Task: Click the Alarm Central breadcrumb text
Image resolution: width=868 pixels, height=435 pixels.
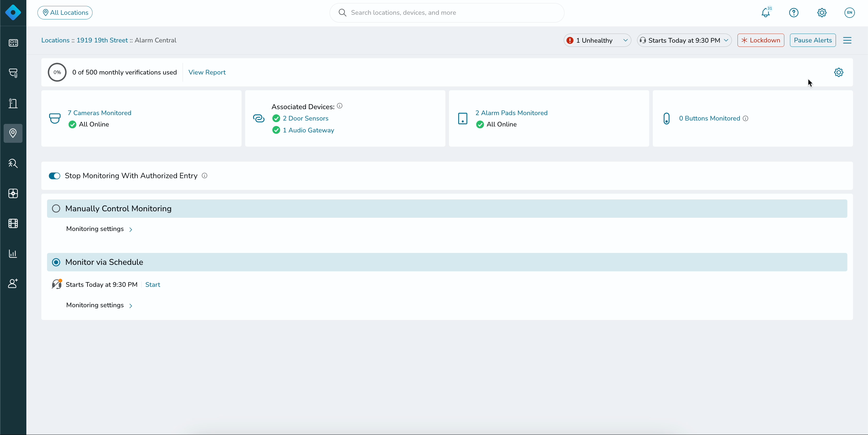Action: click(x=155, y=40)
